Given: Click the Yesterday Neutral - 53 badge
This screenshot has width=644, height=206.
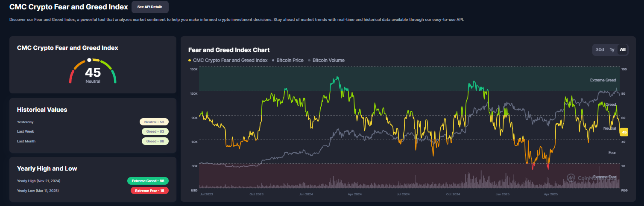Looking at the screenshot, I should click(154, 122).
